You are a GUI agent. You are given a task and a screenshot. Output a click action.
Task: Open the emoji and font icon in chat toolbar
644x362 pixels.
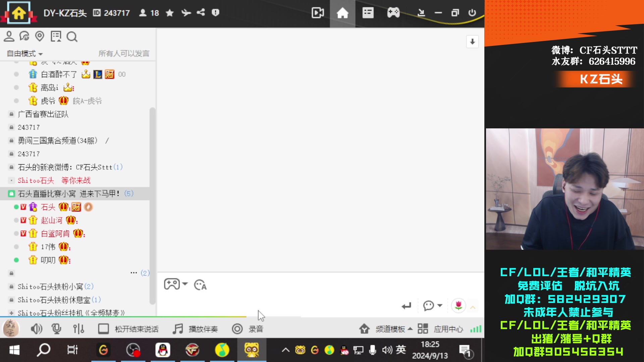(201, 285)
